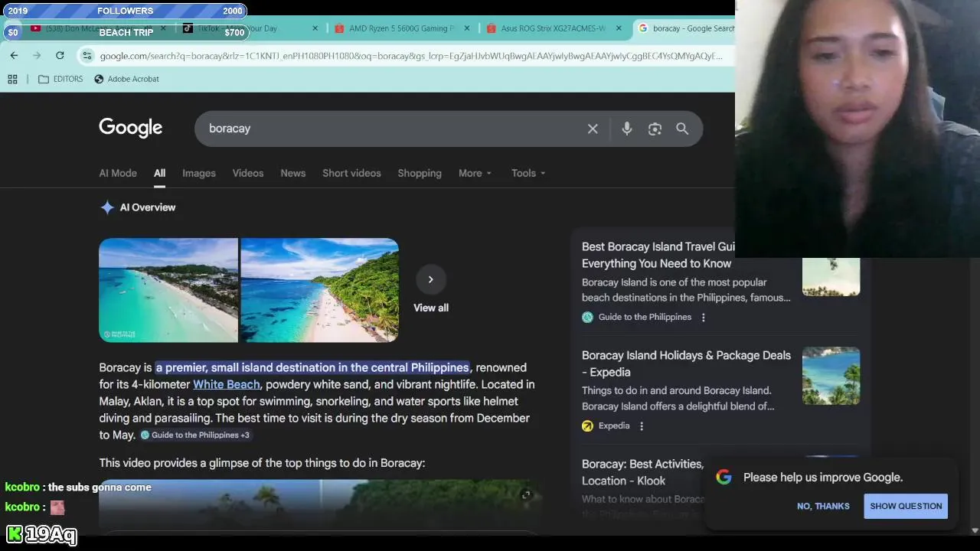Click the FOLLOWERS goal overlay label
The height and width of the screenshot is (551, 980).
pos(126,11)
